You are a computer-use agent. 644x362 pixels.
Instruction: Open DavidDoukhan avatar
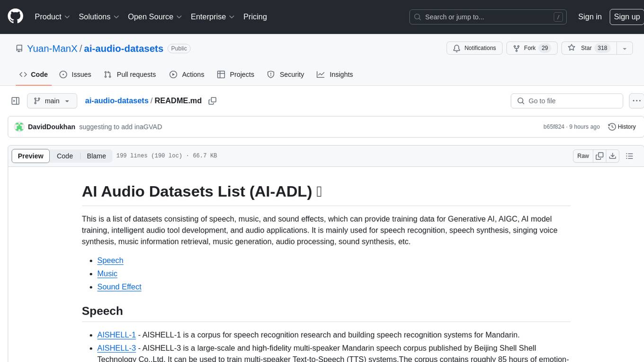pyautogui.click(x=19, y=127)
